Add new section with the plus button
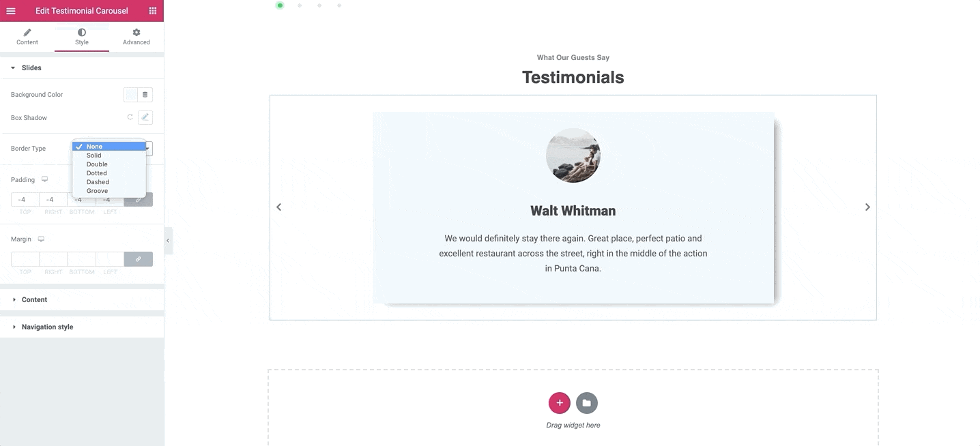The width and height of the screenshot is (980, 446). (x=560, y=403)
